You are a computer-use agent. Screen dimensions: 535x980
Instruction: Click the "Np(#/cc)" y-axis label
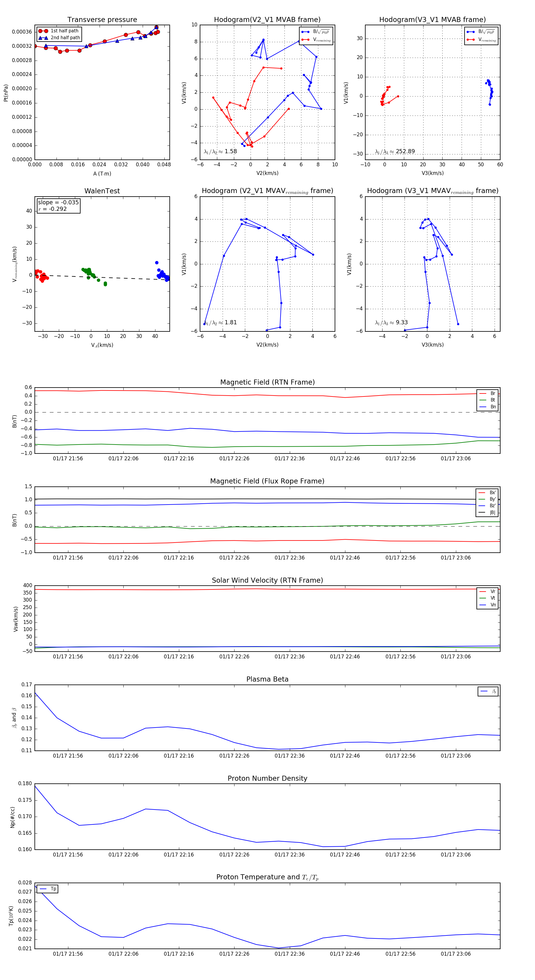pyautogui.click(x=12, y=817)
